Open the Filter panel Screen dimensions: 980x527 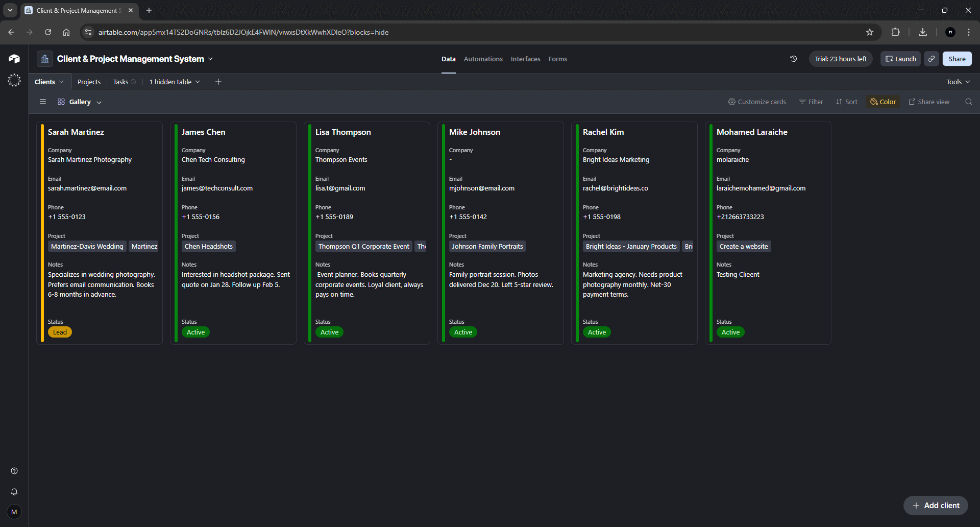tap(811, 102)
